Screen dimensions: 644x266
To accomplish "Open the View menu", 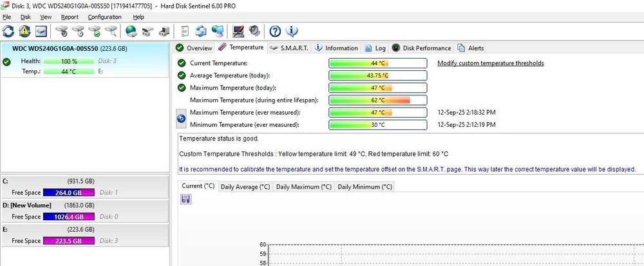I will 46,17.
